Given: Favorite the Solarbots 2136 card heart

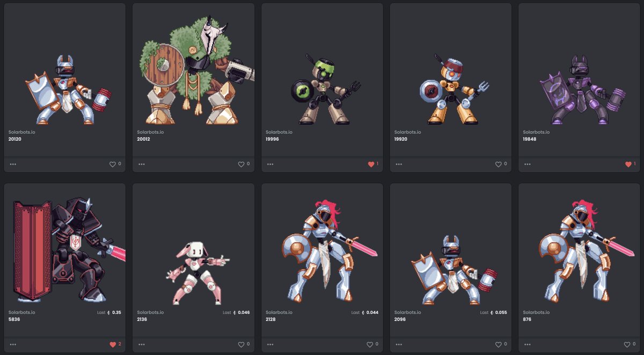Looking at the screenshot, I should tap(241, 345).
